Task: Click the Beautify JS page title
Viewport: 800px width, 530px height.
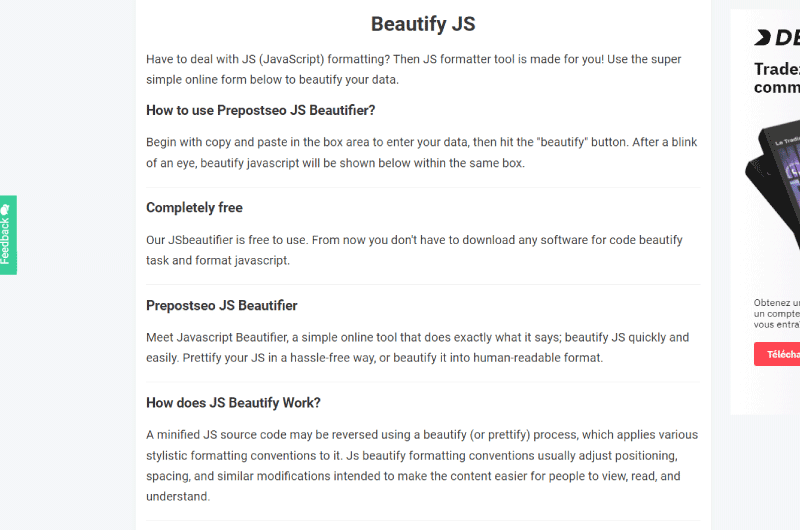Action: click(x=423, y=24)
